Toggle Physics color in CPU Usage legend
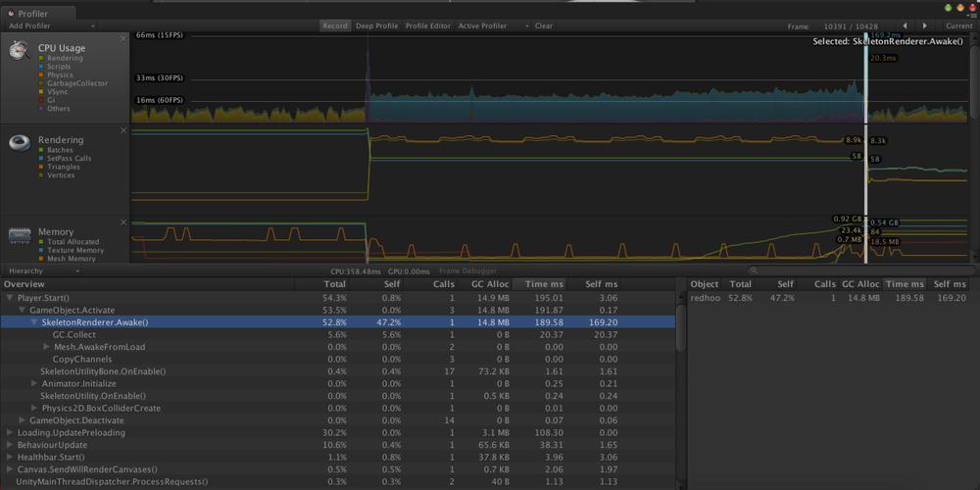The image size is (980, 490). (40, 75)
